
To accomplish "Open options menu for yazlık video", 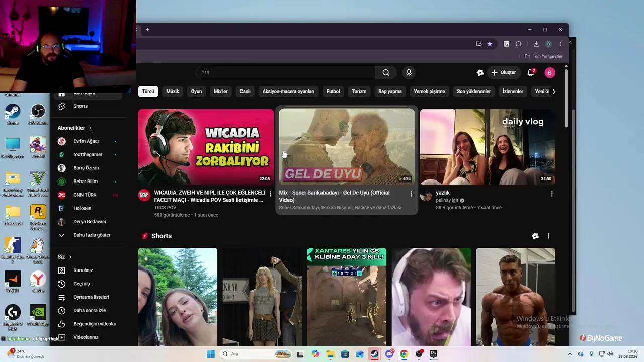I will click(x=552, y=194).
